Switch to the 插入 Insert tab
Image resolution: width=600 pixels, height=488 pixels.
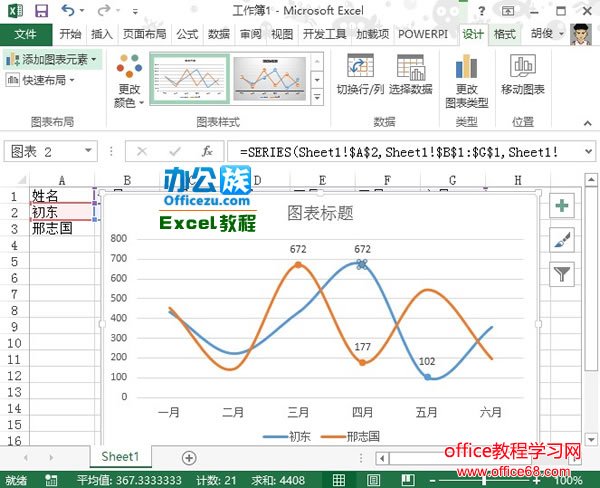tap(102, 35)
